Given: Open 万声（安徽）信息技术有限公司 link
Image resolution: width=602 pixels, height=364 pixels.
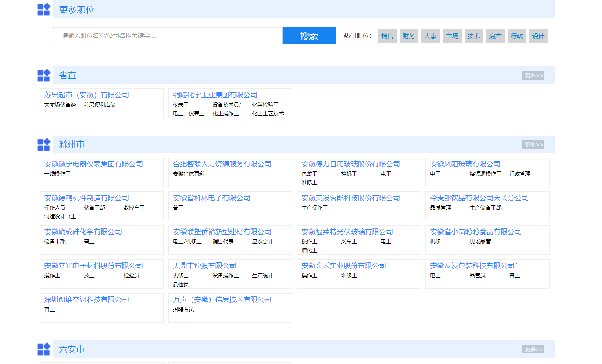Looking at the screenshot, I should click(222, 299).
